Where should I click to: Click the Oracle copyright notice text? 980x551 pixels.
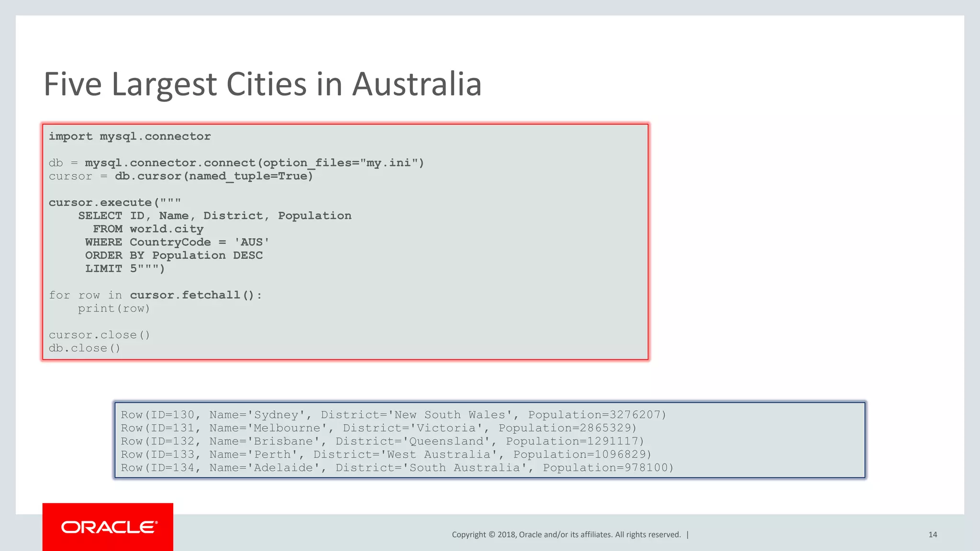(566, 535)
